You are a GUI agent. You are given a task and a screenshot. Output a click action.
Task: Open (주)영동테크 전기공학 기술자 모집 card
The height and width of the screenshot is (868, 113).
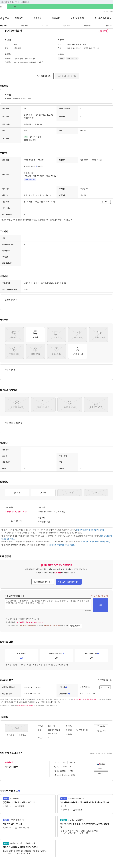28,804
